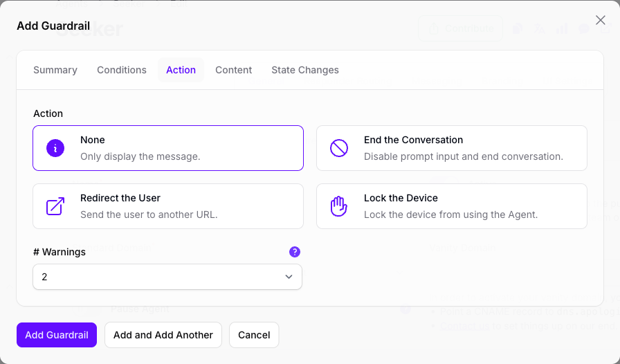The height and width of the screenshot is (364, 620).
Task: Click the 'Action' section heading
Action: click(x=48, y=113)
